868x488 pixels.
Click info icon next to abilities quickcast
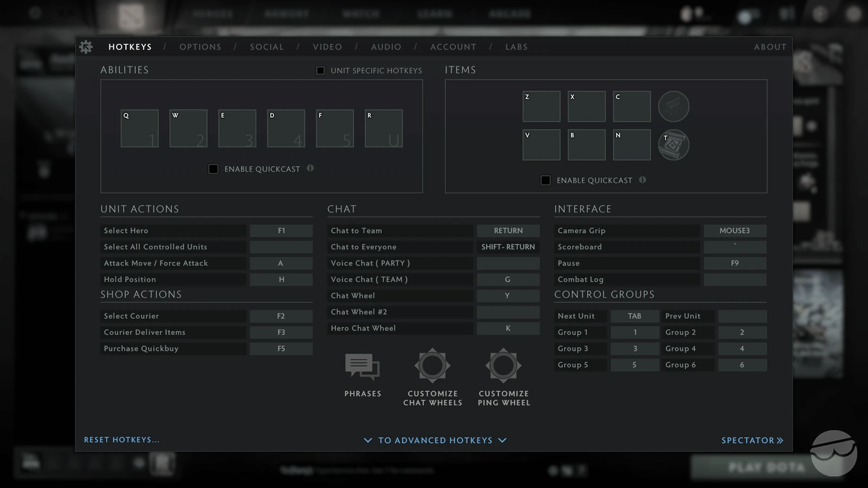click(310, 168)
